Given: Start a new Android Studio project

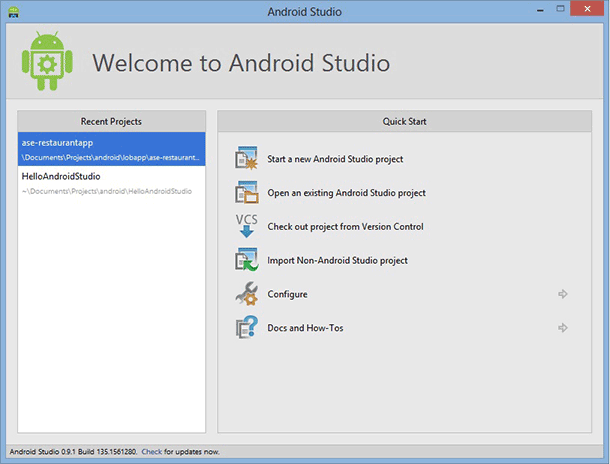Looking at the screenshot, I should pyautogui.click(x=335, y=159).
